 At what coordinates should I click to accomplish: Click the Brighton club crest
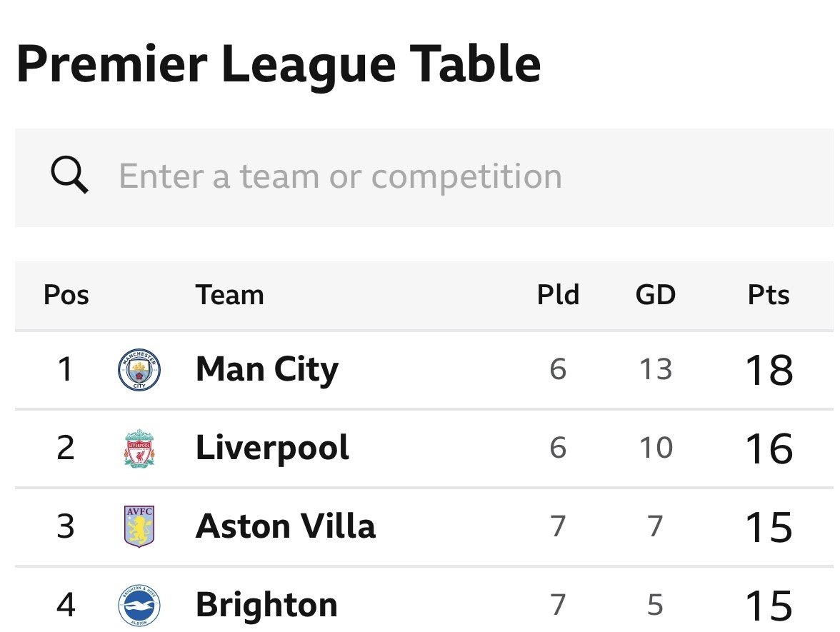(139, 606)
